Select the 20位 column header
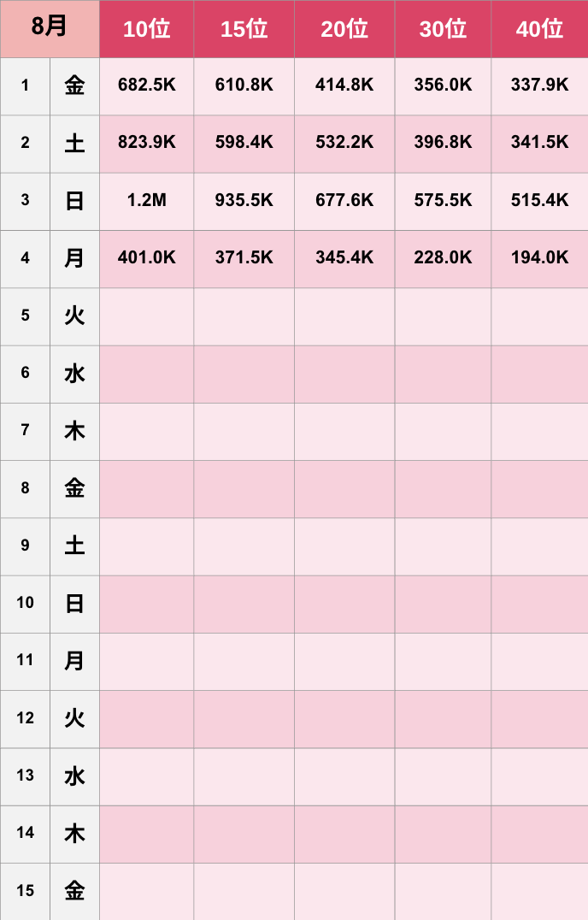 344,29
